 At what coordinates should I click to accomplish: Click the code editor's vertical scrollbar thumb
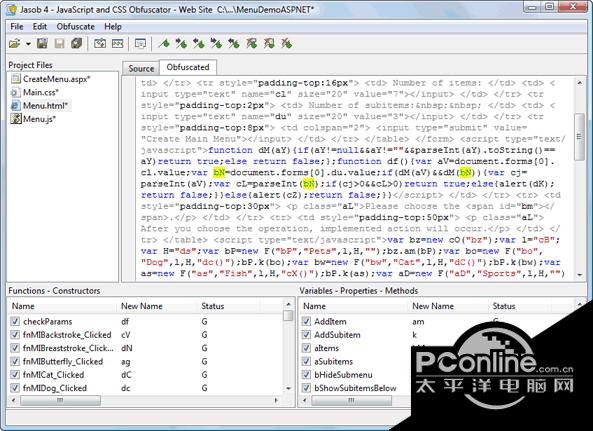[x=579, y=137]
